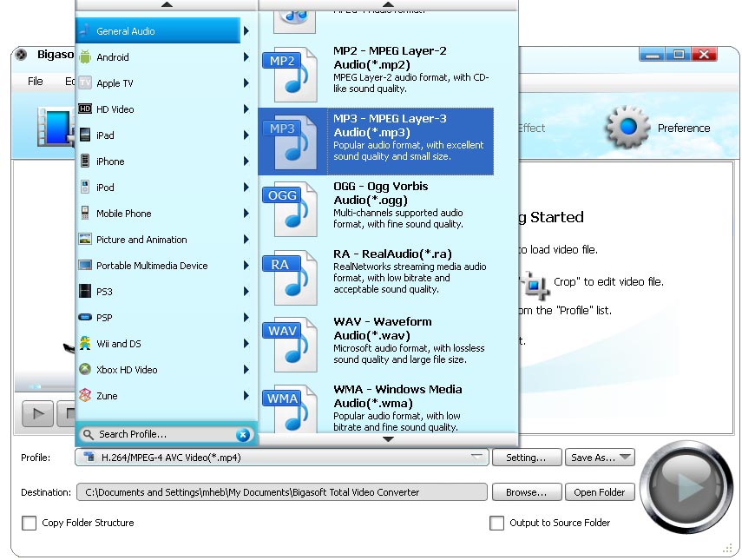Click the HD Video icon
Screen dimensions: 742x560
[x=85, y=109]
